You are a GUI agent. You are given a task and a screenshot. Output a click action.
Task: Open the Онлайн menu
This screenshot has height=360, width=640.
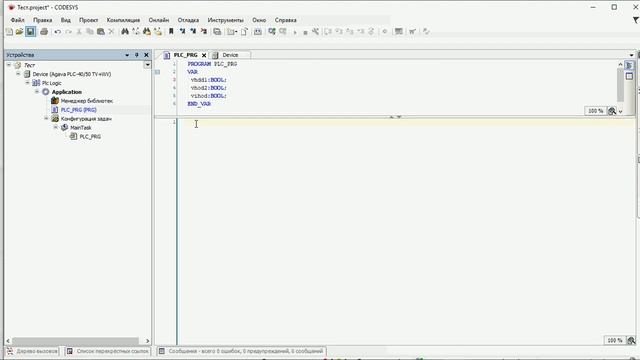[x=159, y=20]
